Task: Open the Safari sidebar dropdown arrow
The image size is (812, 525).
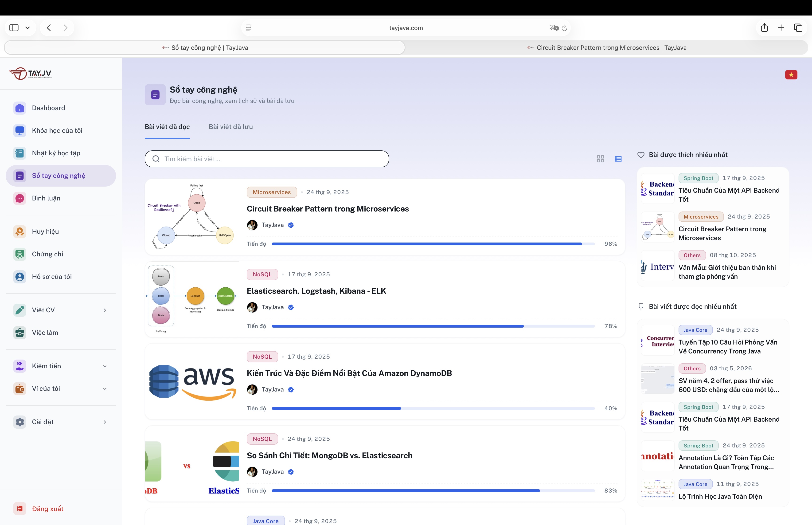Action: pos(27,28)
